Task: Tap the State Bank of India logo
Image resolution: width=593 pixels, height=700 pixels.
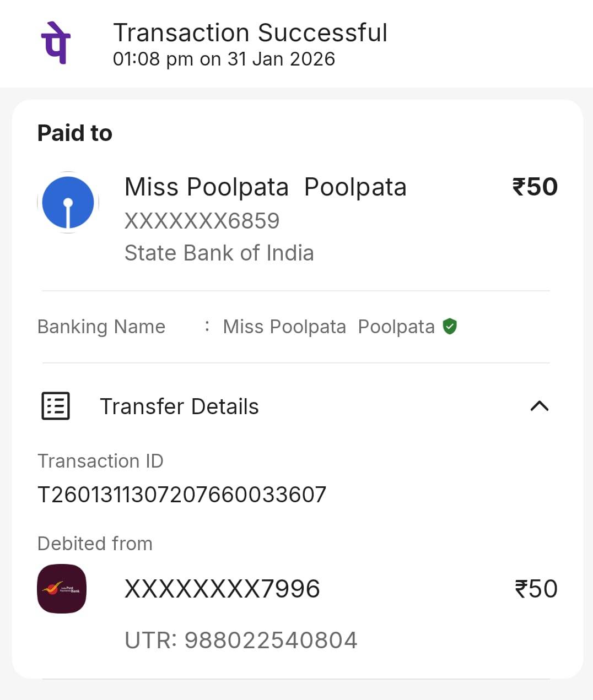Action: 68,203
